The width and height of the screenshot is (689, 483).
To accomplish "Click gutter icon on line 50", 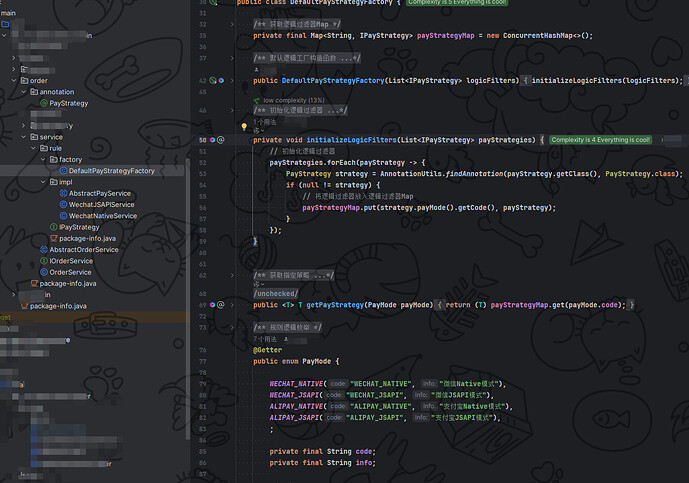I will tap(213, 140).
